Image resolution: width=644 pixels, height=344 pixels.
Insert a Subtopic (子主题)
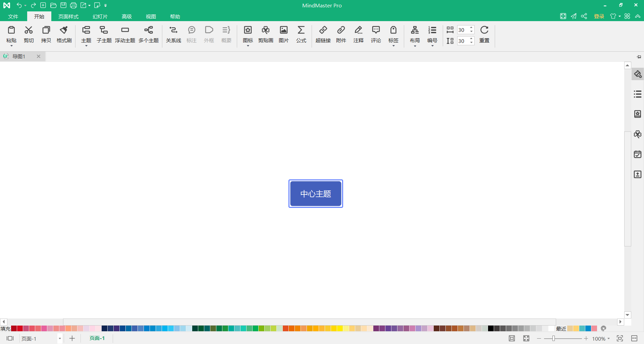104,34
